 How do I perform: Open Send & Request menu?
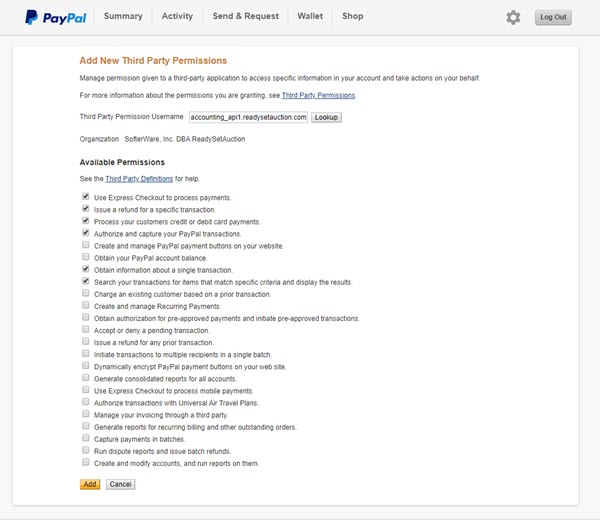245,16
